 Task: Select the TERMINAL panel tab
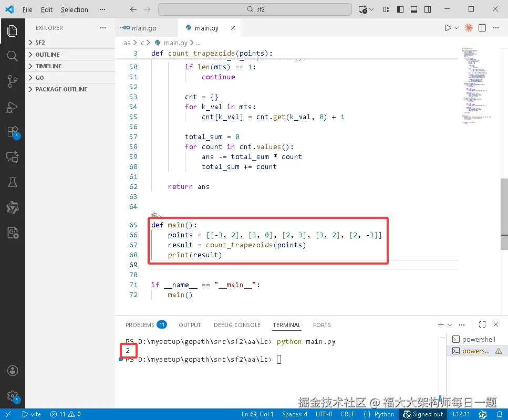coord(286,325)
